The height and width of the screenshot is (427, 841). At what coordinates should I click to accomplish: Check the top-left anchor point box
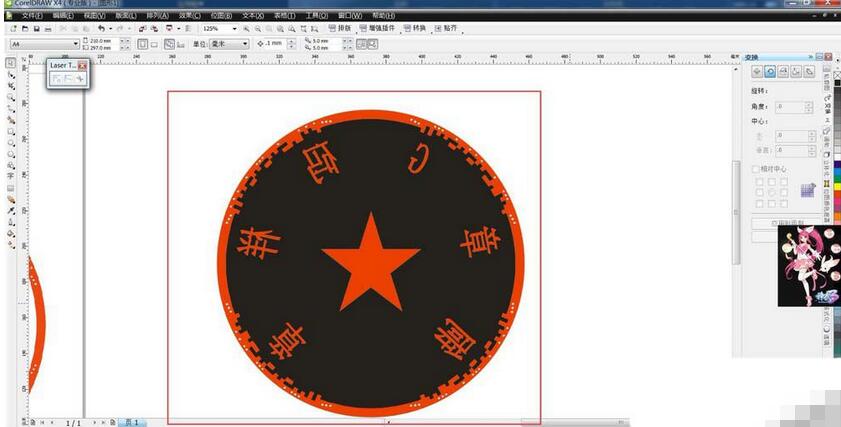(x=760, y=182)
